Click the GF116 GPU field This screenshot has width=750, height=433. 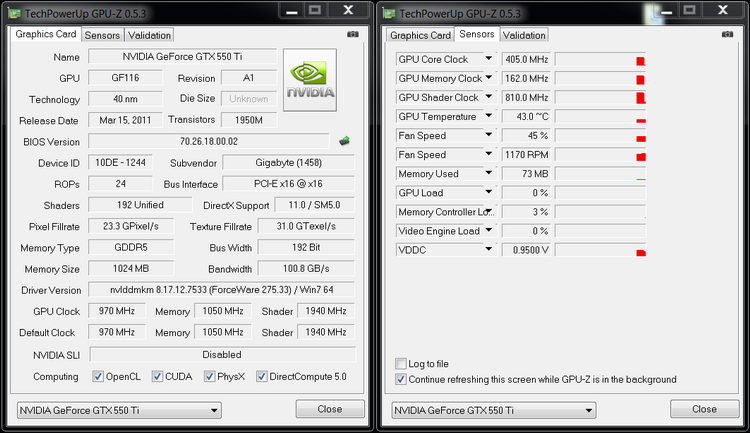(125, 78)
